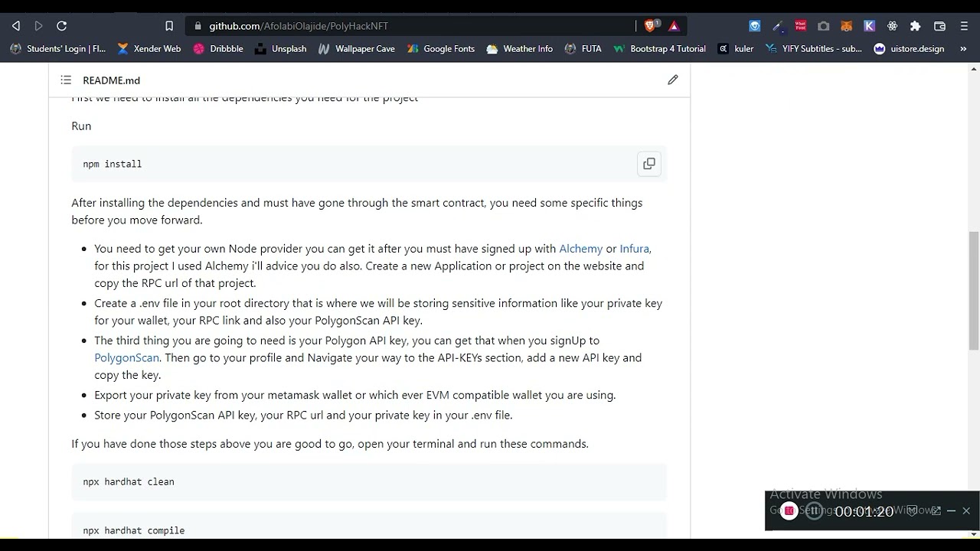Open the blue eye extension icon
The height and width of the screenshot is (551, 980).
tap(755, 25)
